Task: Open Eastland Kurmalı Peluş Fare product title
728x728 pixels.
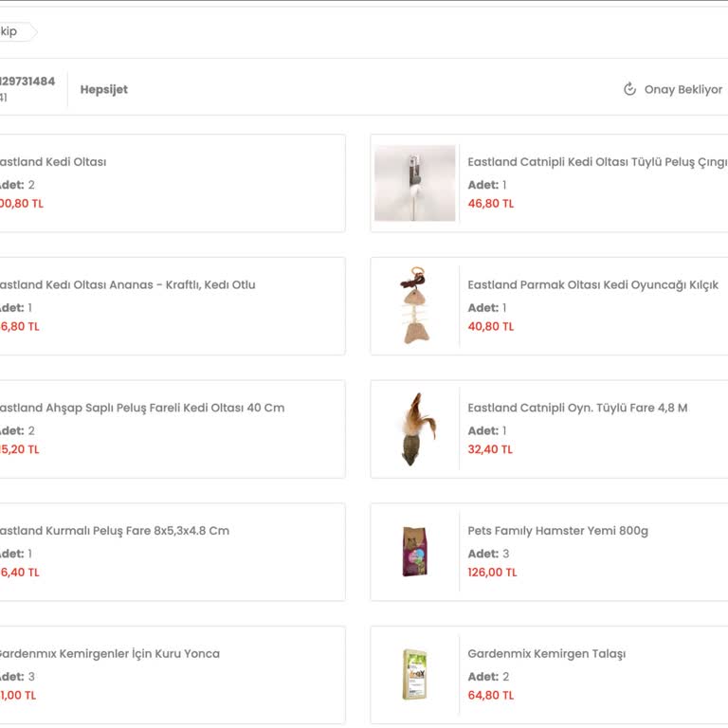Action: click(114, 531)
